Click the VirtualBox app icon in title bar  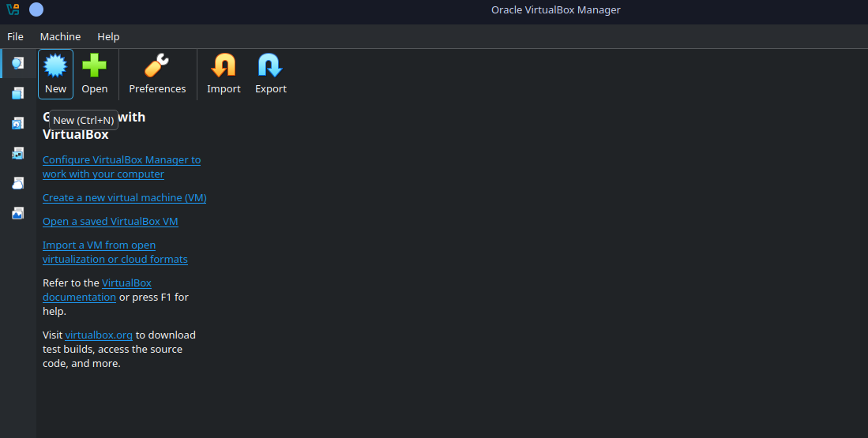pos(13,9)
